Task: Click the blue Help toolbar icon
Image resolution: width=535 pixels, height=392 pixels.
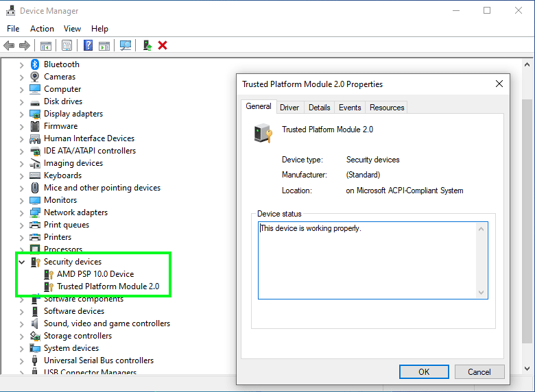Action: click(88, 45)
